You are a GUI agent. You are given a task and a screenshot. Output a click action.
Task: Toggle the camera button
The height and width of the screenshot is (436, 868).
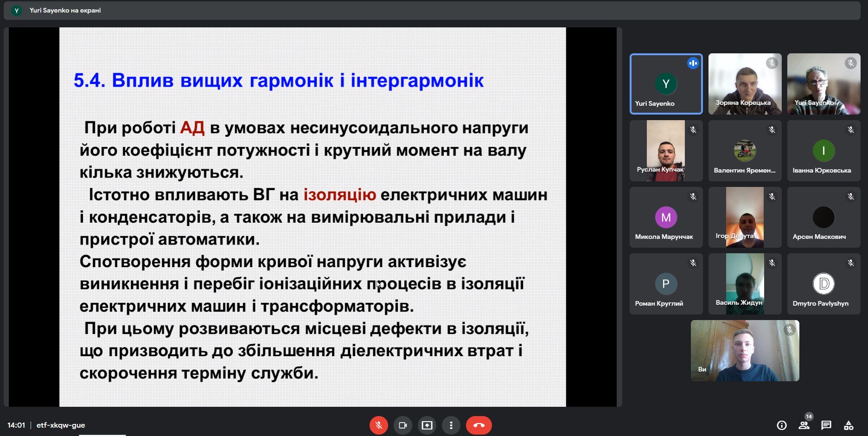(402, 425)
